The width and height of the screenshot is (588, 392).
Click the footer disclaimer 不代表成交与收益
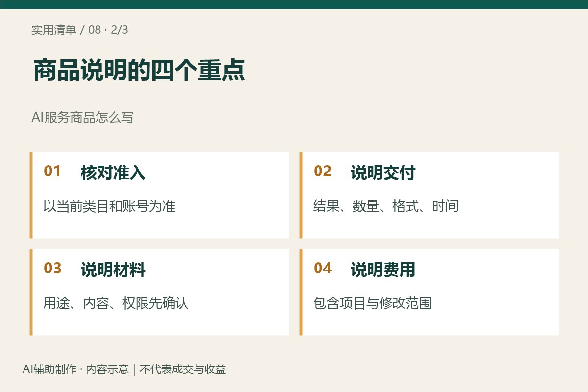[x=183, y=369]
